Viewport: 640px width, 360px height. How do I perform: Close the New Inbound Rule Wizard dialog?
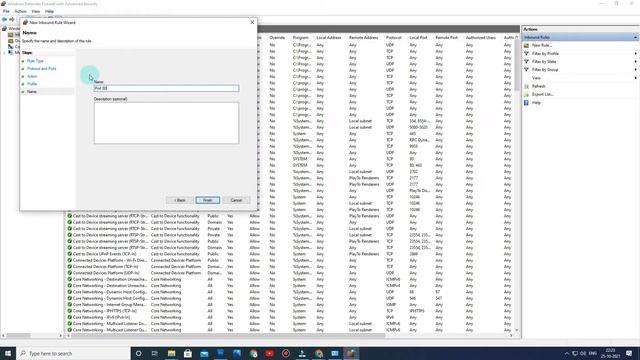click(252, 22)
